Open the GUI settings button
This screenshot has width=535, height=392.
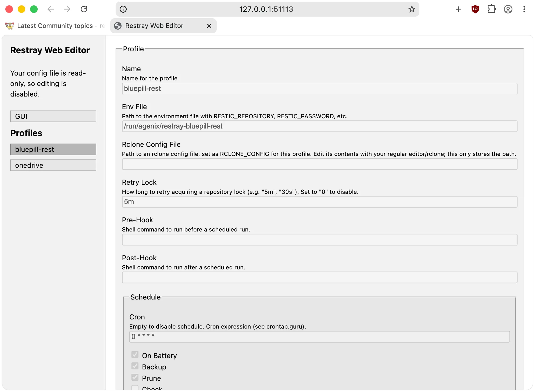53,116
